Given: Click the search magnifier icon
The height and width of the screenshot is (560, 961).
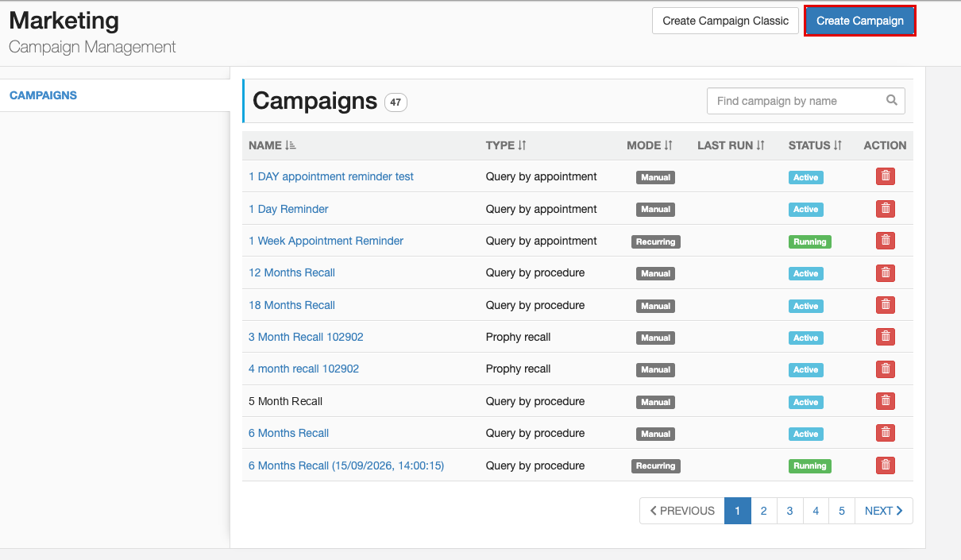Looking at the screenshot, I should pos(892,101).
